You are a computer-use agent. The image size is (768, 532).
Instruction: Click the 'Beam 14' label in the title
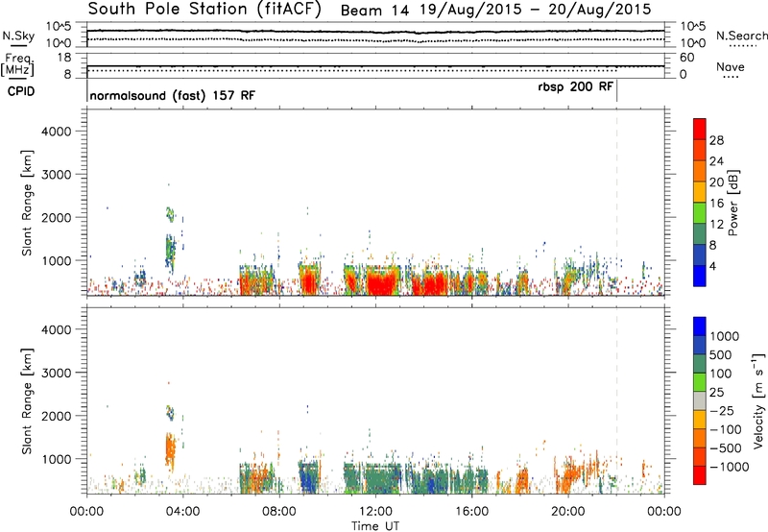[x=374, y=11]
